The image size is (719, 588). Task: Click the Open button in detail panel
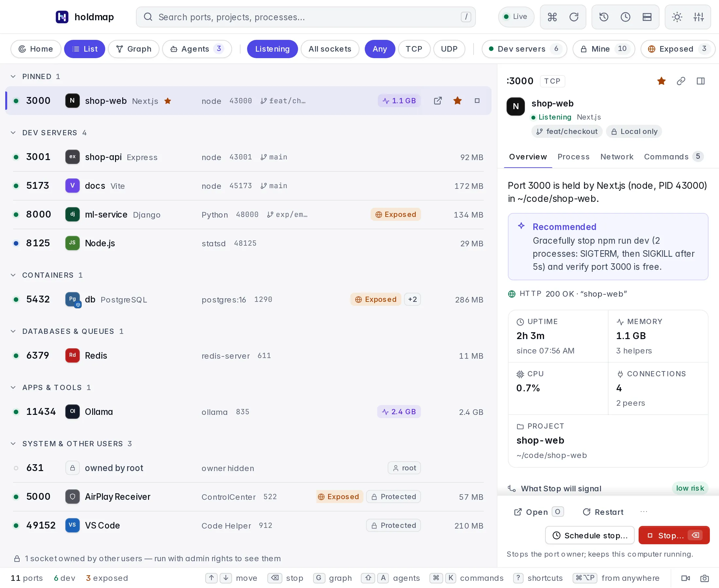click(x=539, y=512)
